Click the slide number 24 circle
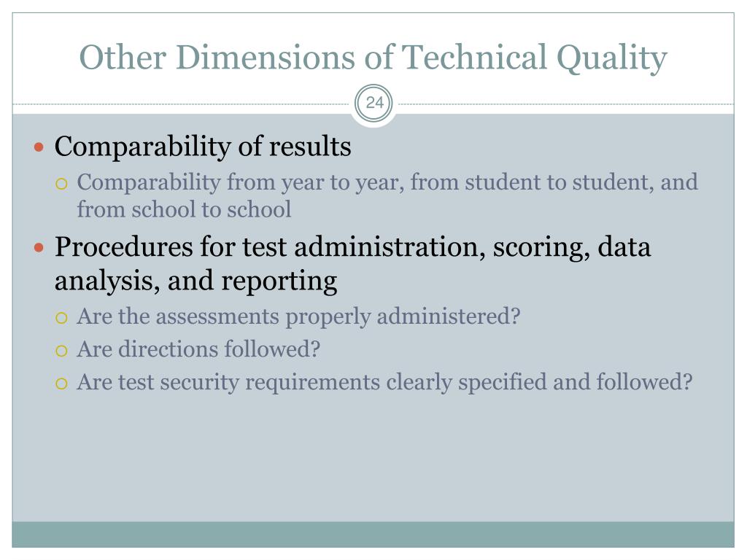 tap(374, 104)
